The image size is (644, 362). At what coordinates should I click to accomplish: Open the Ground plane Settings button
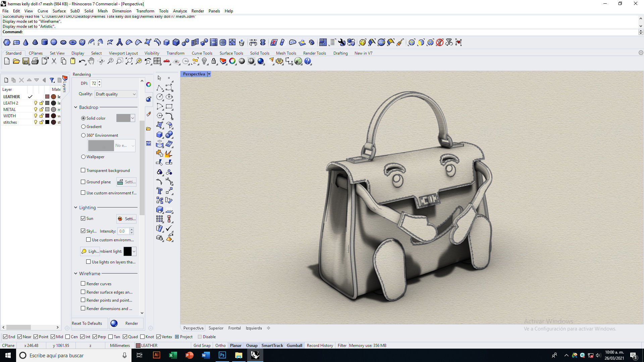click(126, 182)
